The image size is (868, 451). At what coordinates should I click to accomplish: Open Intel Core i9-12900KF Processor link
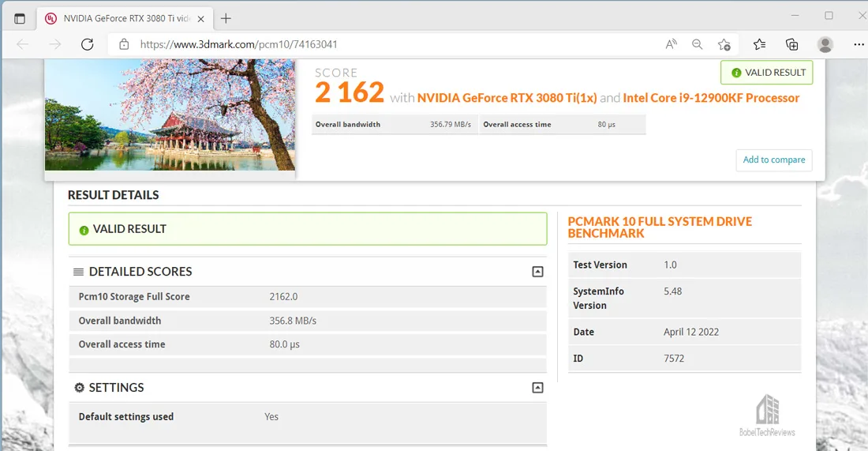coord(711,98)
